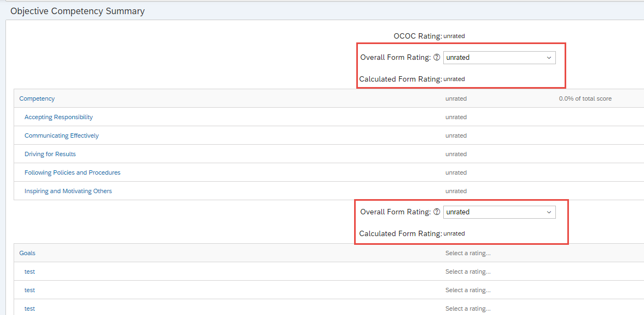Click unrated value for Inspiring and Motivating Others
This screenshot has width=644, height=315.
click(456, 191)
